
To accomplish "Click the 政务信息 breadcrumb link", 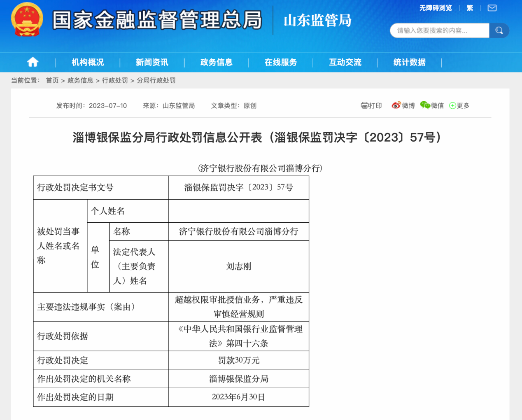I will click(x=80, y=80).
